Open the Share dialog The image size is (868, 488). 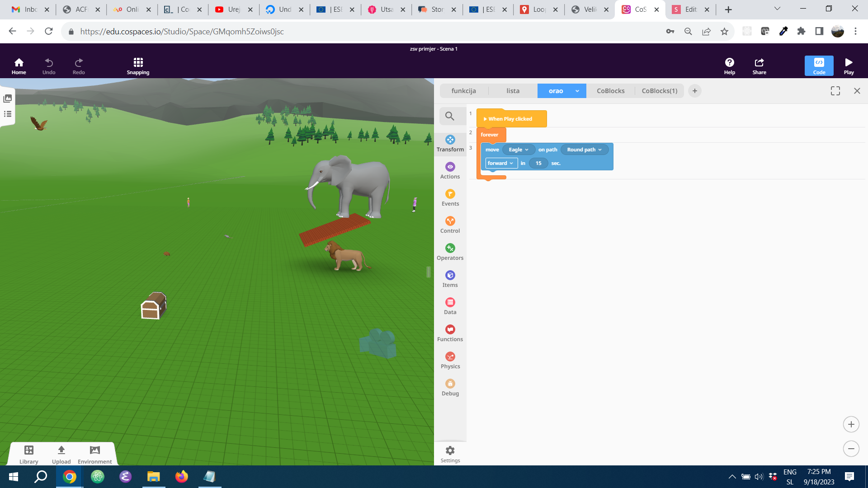click(x=759, y=66)
